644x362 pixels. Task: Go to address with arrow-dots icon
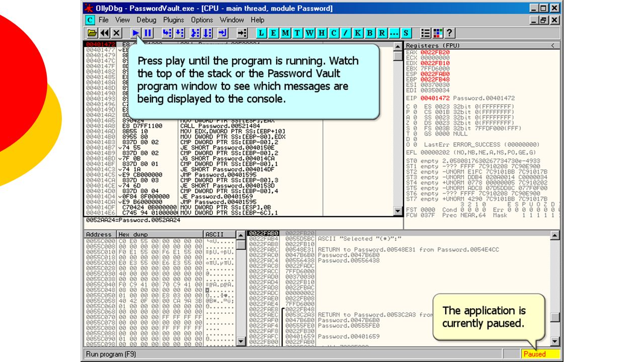pos(243,33)
